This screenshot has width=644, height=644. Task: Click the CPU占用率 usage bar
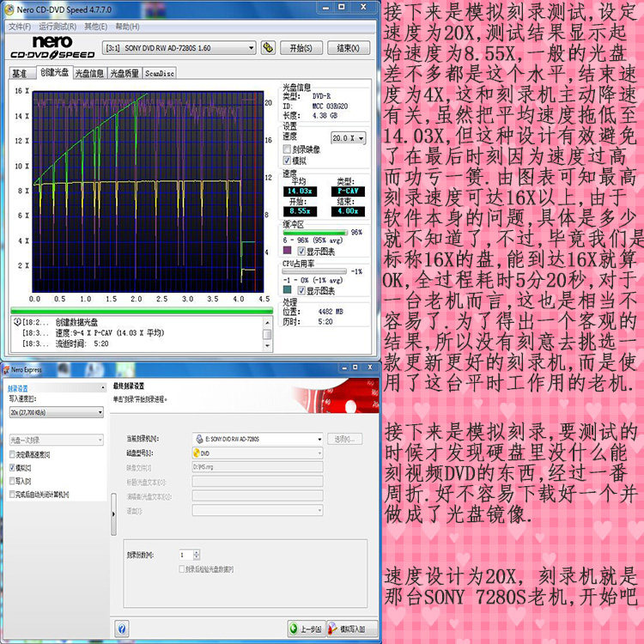pos(314,271)
